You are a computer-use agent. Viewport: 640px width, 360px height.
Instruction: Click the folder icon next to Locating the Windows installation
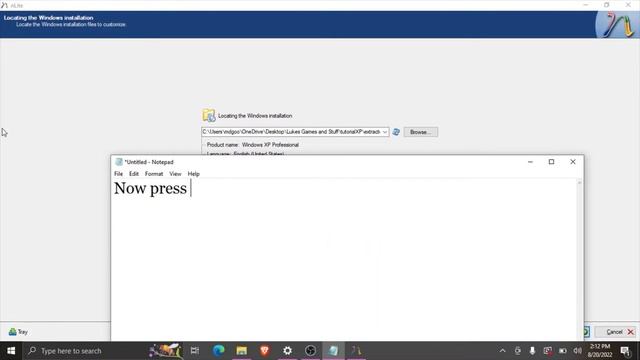(209, 116)
